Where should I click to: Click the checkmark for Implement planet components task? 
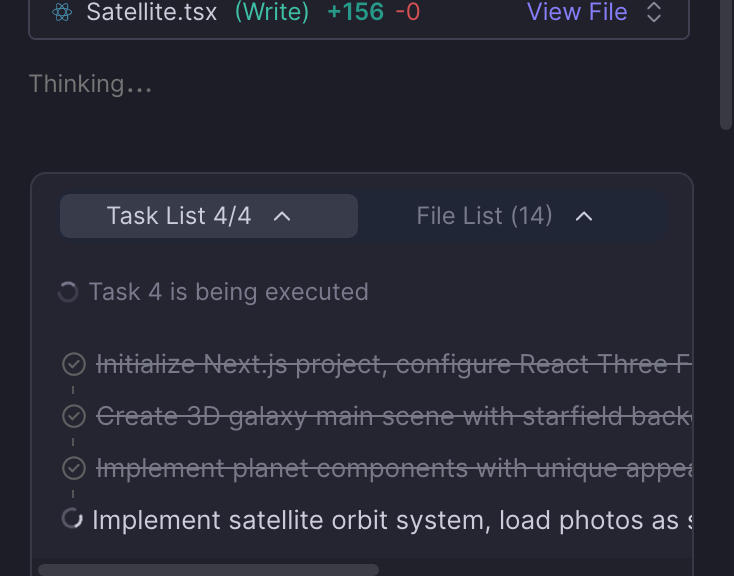click(x=73, y=468)
